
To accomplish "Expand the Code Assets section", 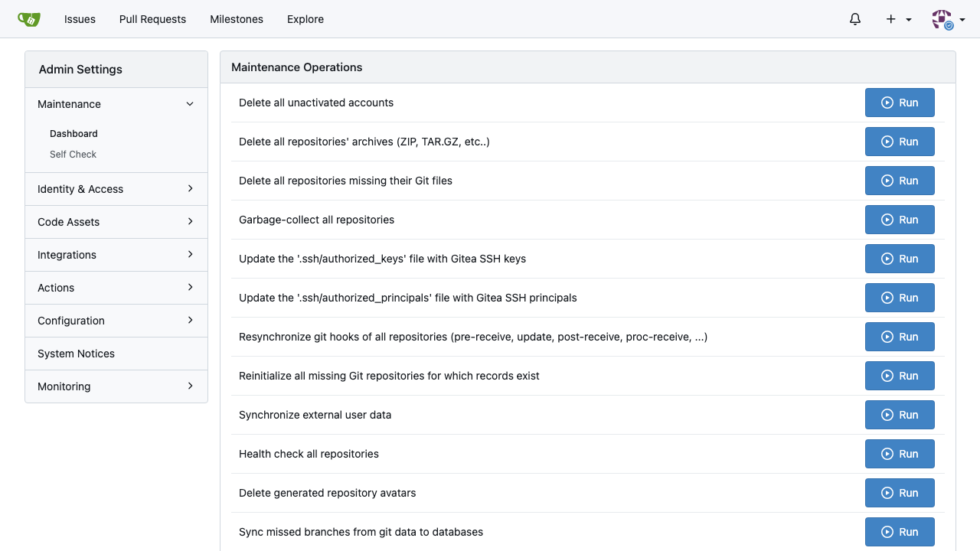I will (x=116, y=222).
